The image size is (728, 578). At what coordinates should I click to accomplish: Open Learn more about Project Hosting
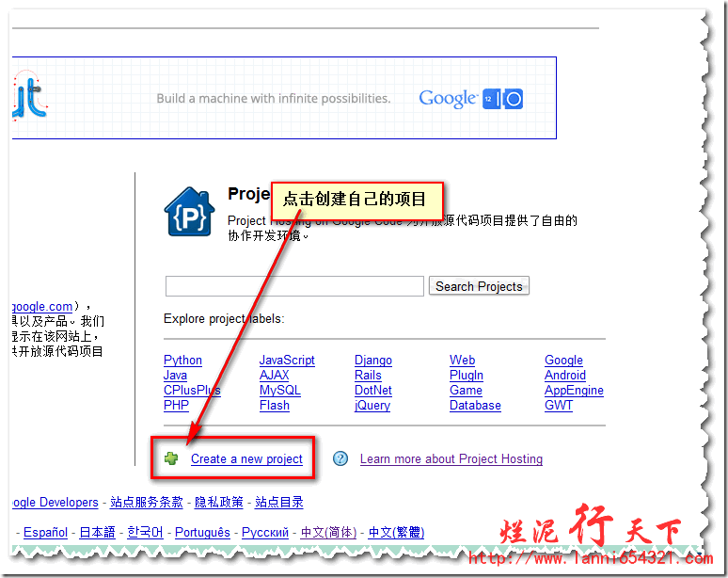pos(451,459)
